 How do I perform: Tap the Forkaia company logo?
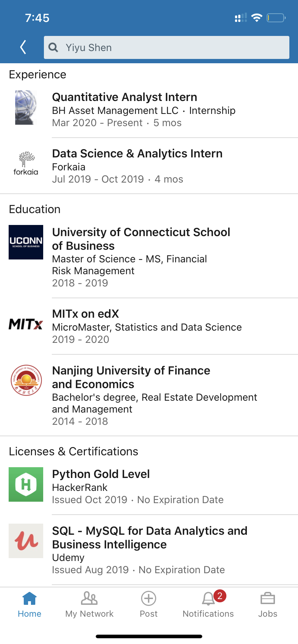tap(26, 164)
